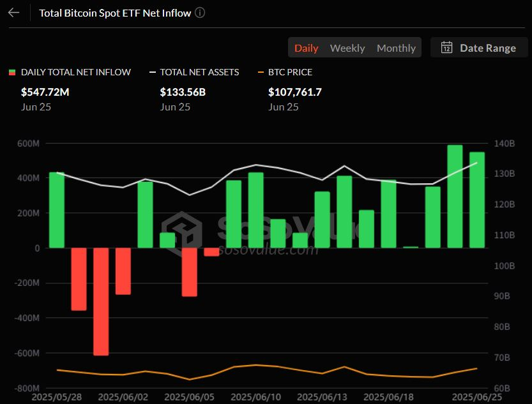Click the $547.72M inflow value
The width and height of the screenshot is (532, 404).
pos(44,92)
